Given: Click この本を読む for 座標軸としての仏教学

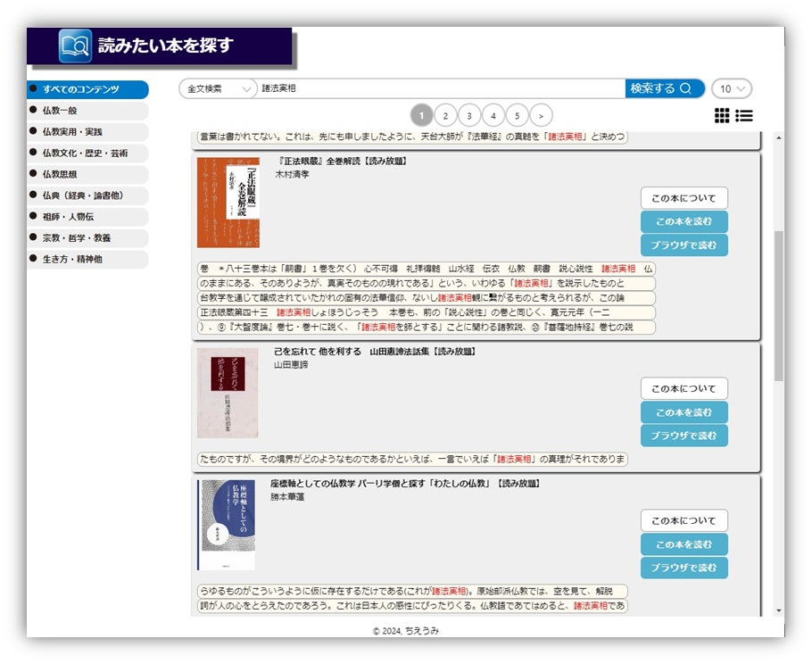Looking at the screenshot, I should (x=684, y=544).
